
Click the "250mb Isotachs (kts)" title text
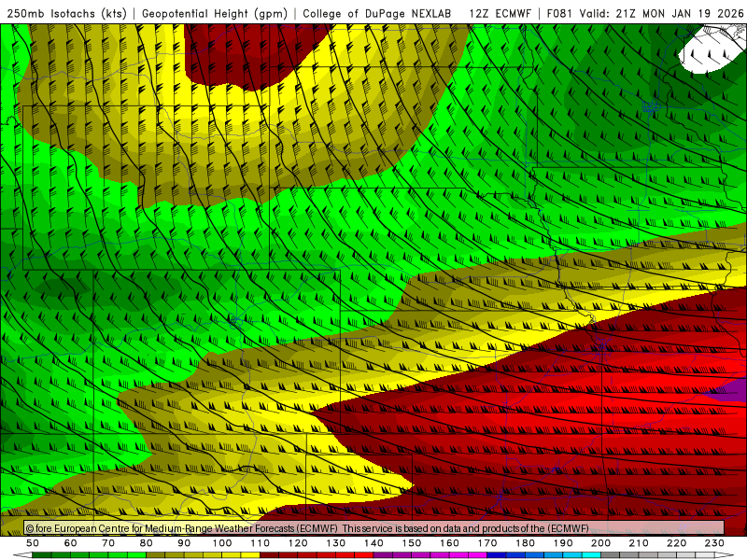[x=67, y=13]
